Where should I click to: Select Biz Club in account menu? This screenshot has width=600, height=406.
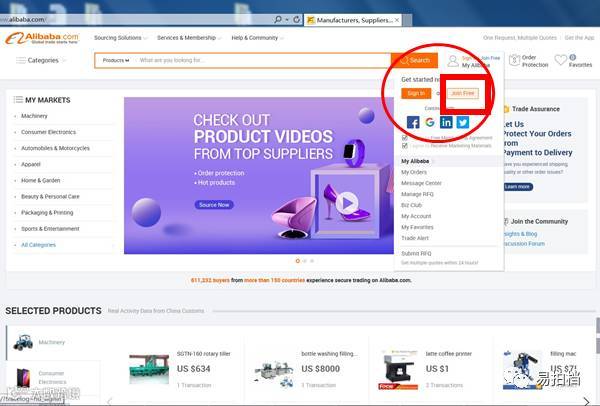tap(411, 205)
